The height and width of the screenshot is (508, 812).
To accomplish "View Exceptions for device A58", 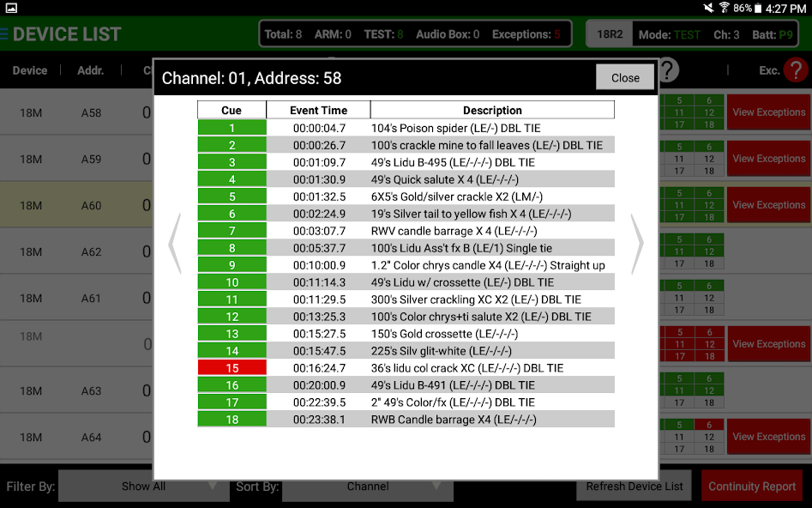I will point(768,112).
